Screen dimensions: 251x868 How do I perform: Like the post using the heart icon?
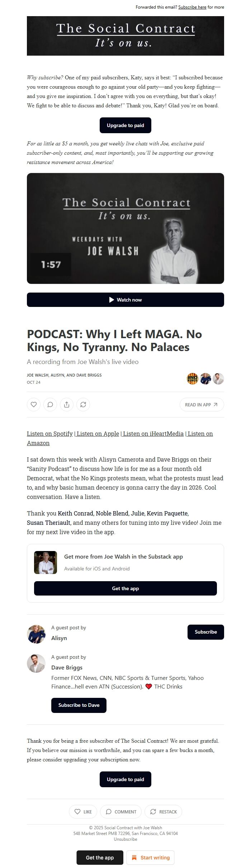[x=34, y=405]
